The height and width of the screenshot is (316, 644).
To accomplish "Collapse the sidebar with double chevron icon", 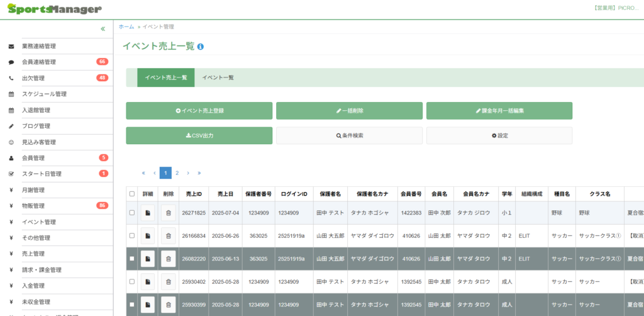I will click(x=103, y=29).
